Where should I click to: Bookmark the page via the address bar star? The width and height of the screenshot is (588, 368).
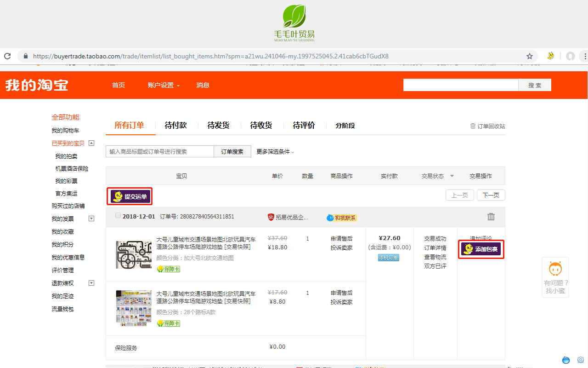coord(529,56)
